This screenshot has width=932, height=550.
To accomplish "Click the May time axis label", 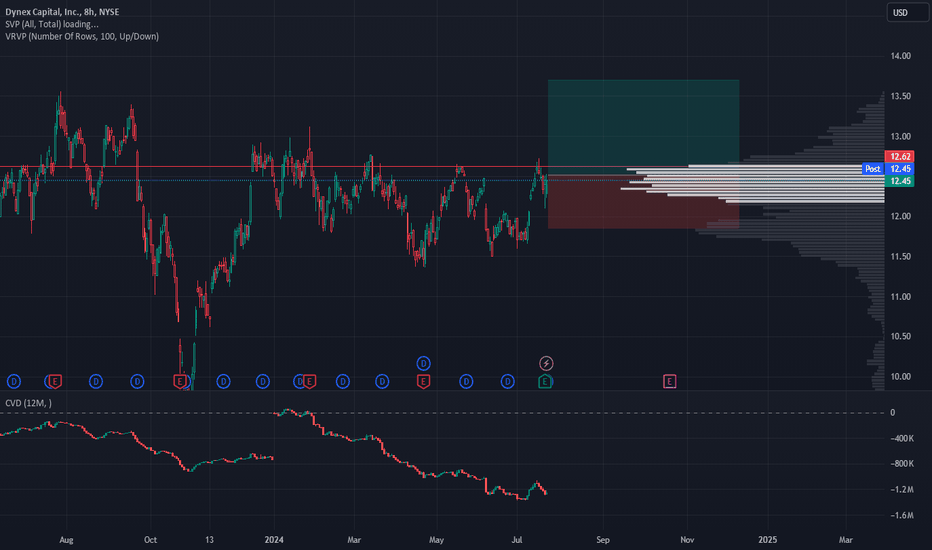I will 436,540.
